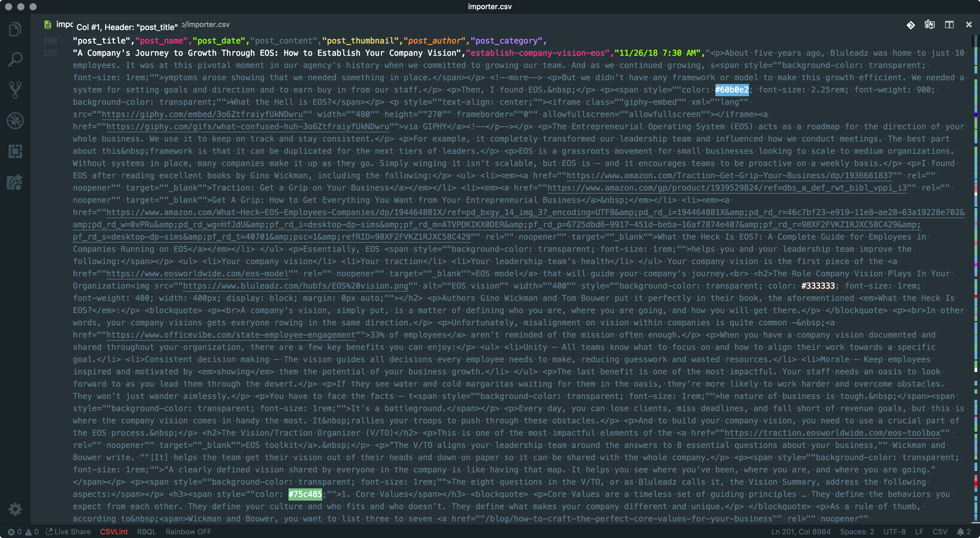Click line number 199 in the gutter

pos(50,53)
